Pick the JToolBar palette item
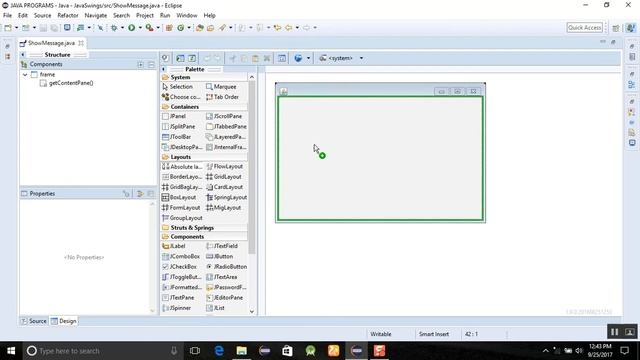Screen dimensions: 640x360 click(177, 137)
